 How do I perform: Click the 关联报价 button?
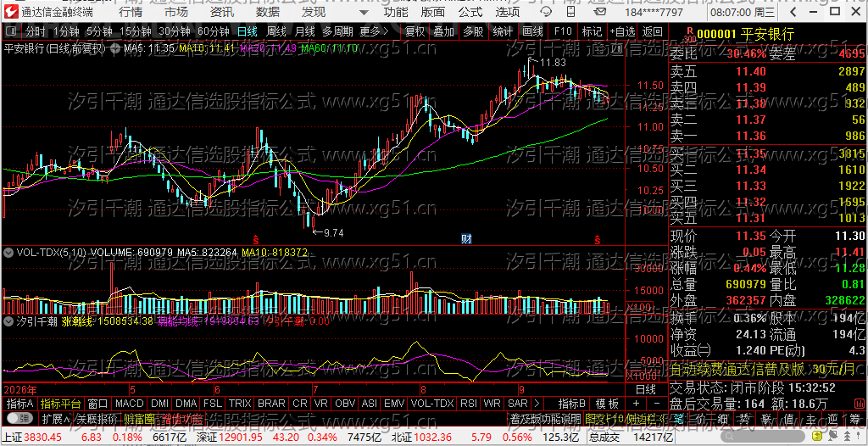coord(97,418)
